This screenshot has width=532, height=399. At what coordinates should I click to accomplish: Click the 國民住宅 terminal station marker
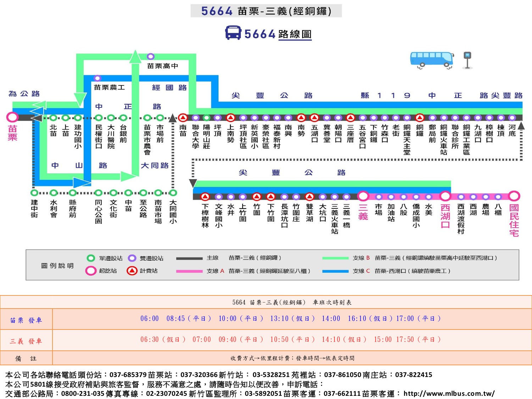(514, 196)
